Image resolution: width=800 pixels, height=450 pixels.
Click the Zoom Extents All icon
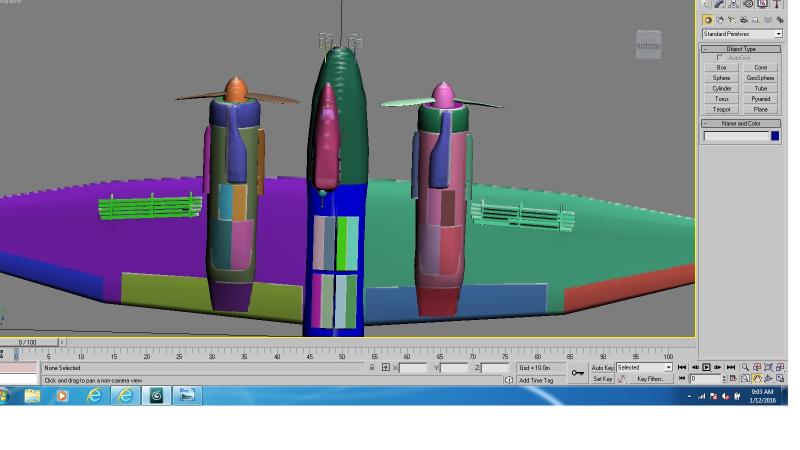(x=780, y=367)
